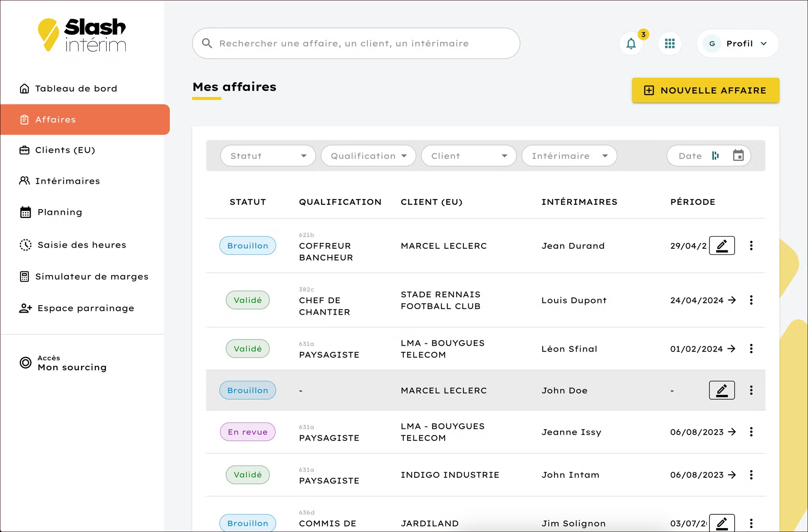Click the arrow next to 06/08/2023 for Jeanne Issy
Screen dimensions: 808x532
pos(732,432)
